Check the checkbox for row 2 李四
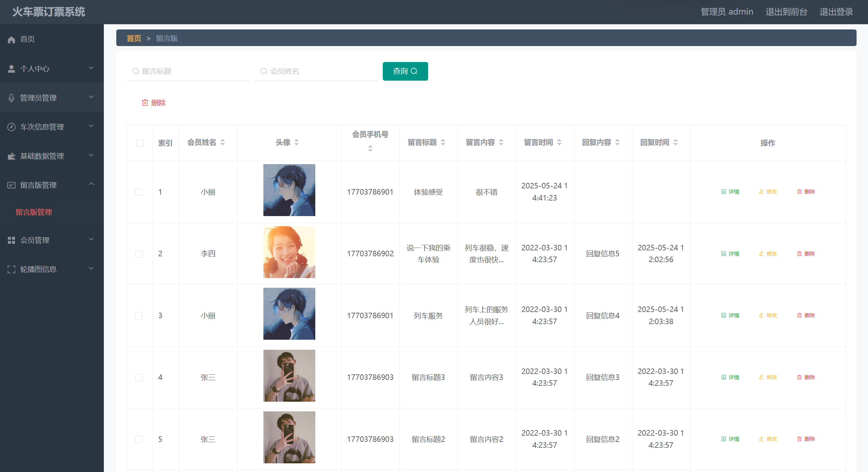The width and height of the screenshot is (868, 472). (x=139, y=254)
